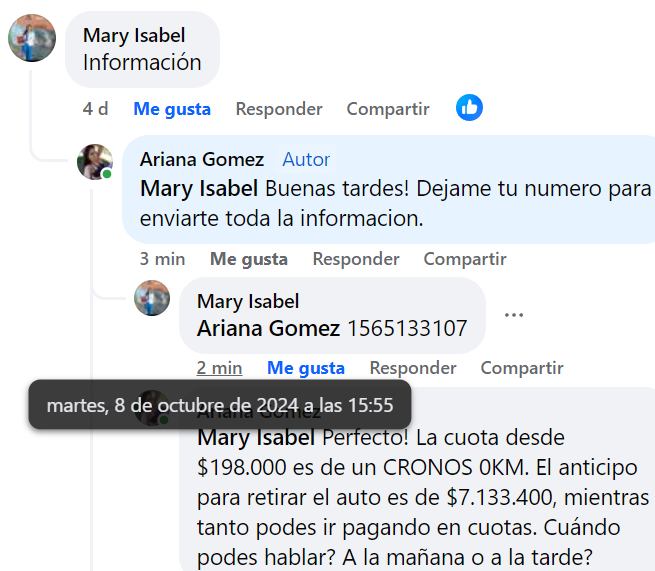Share Mary Isabel's "Información" comment
The image size is (655, 571).
coord(388,109)
